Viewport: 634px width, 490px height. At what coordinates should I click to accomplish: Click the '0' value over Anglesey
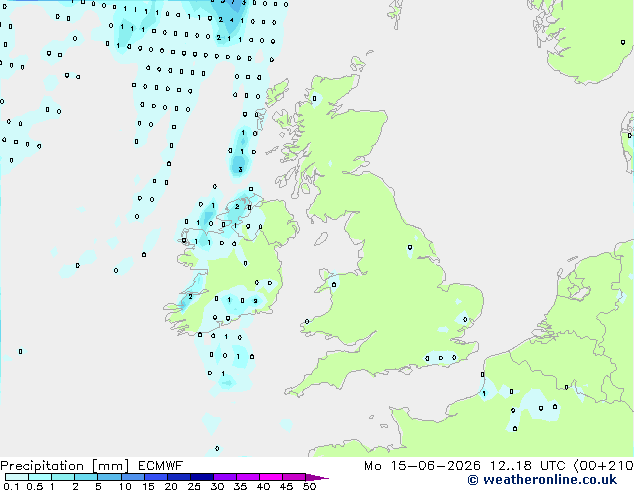tap(334, 285)
